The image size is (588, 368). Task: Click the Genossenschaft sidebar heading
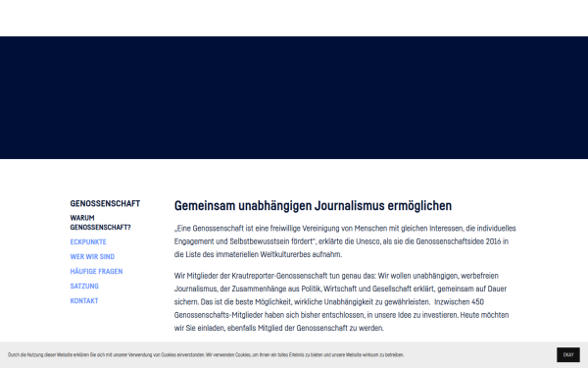[x=105, y=203]
